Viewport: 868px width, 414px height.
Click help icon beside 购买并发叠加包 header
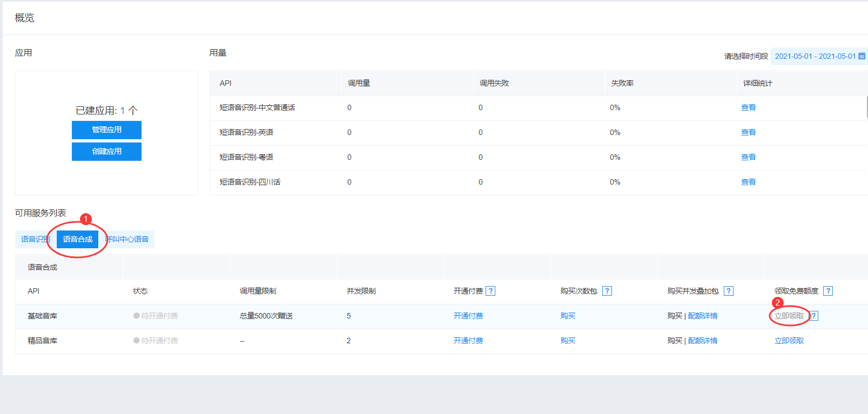pos(729,291)
